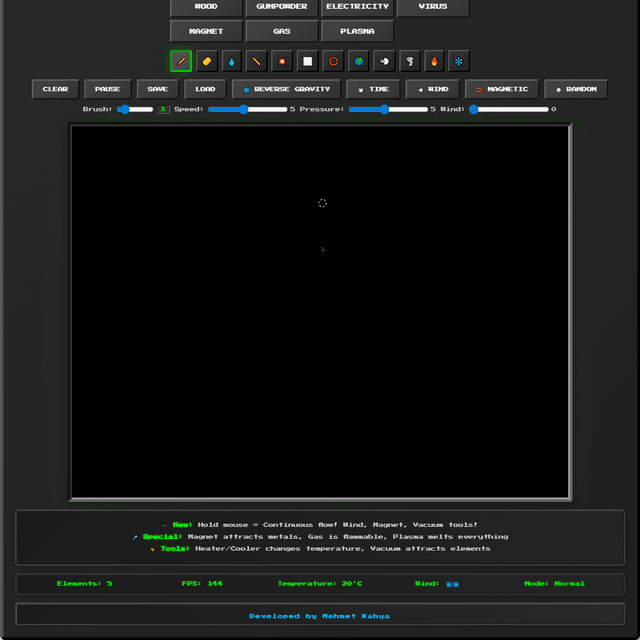Click the Speed slider
This screenshot has width=640, height=640.
pos(247,109)
